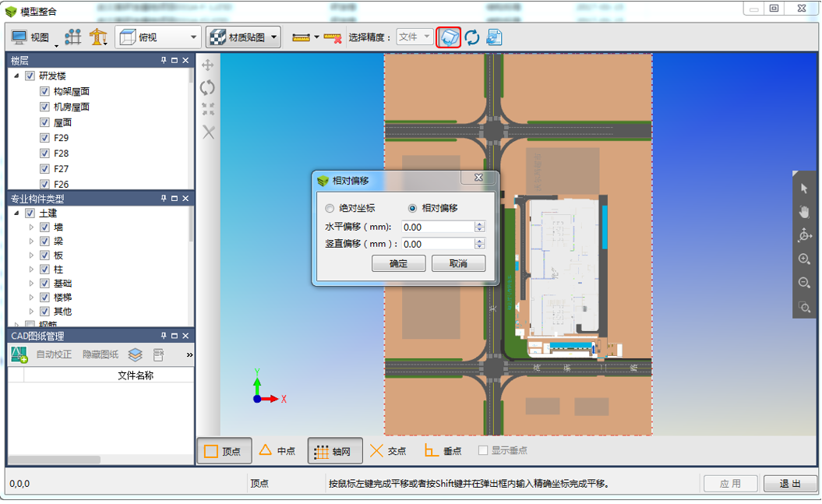Collapse the 研发楼 tree node

pos(16,76)
